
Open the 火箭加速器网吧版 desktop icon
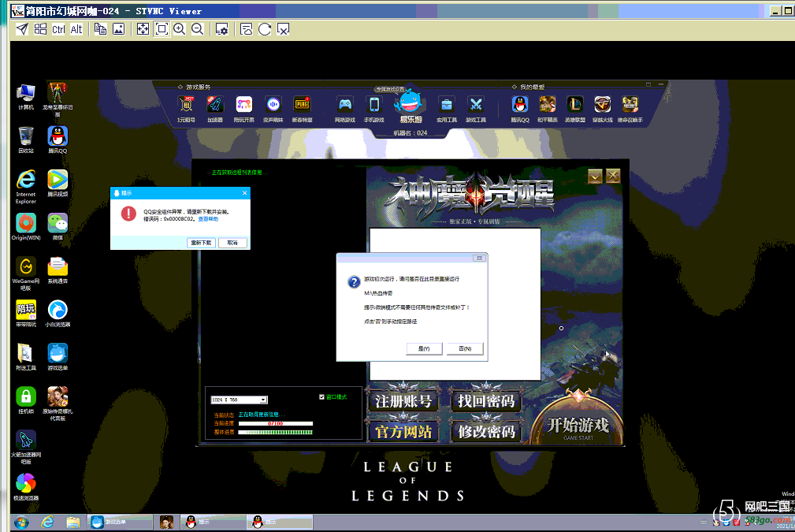point(26,448)
